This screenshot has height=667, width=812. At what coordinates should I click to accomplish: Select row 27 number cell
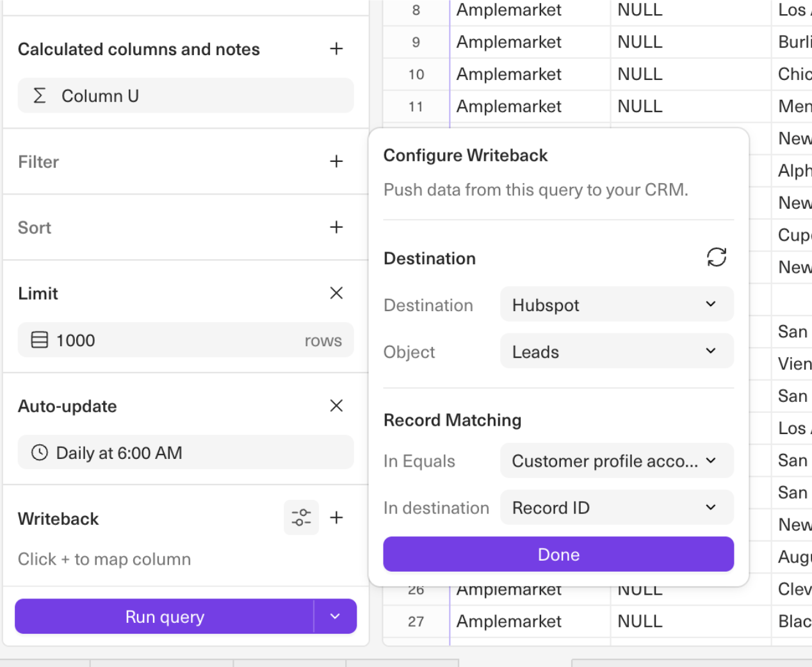416,622
